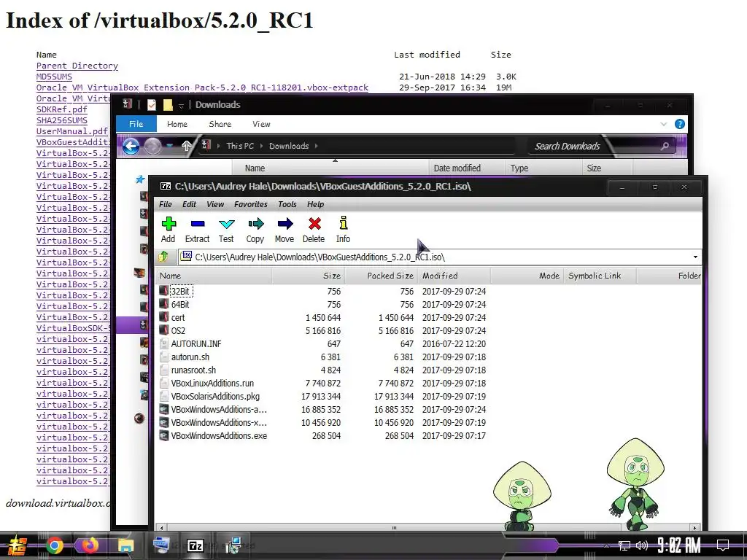Viewport: 747px width, 560px height.
Task: Click the Explorer Up arrow button
Action: [x=186, y=146]
